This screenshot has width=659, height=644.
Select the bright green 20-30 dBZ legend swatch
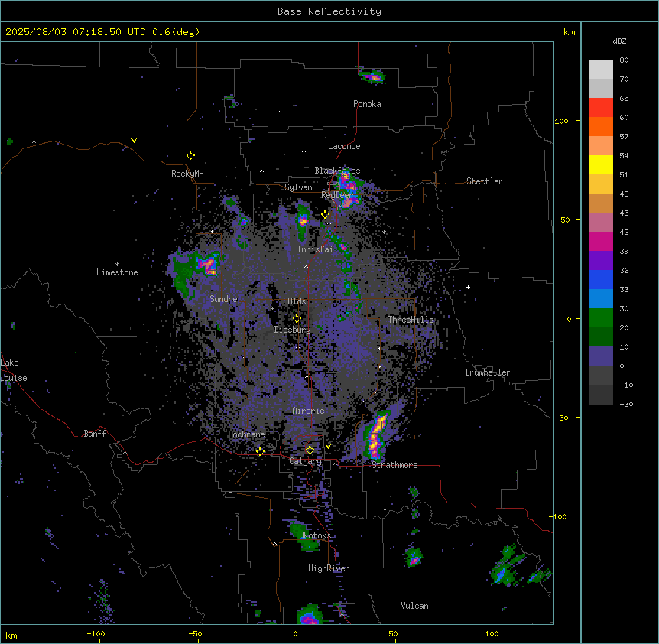[601, 318]
